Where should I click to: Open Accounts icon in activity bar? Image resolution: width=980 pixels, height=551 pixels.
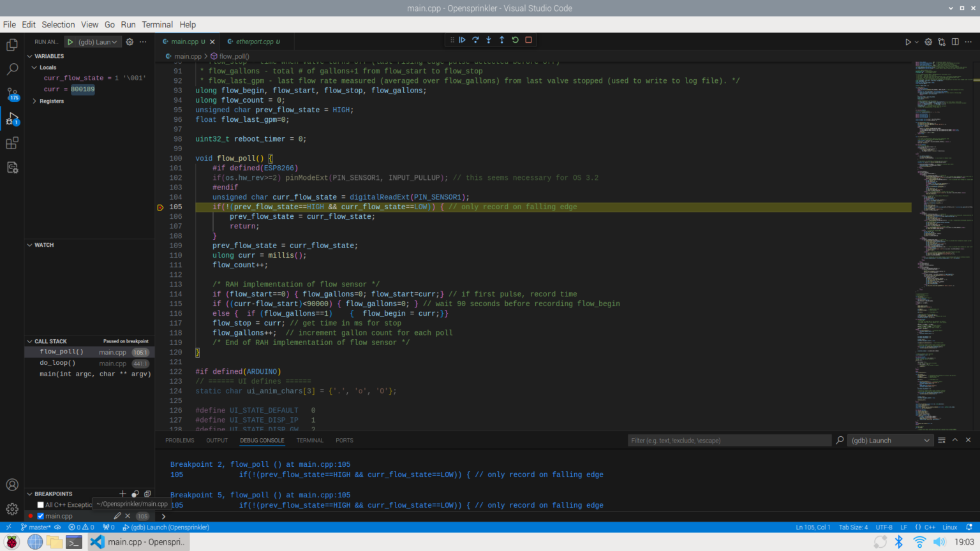[x=12, y=485]
